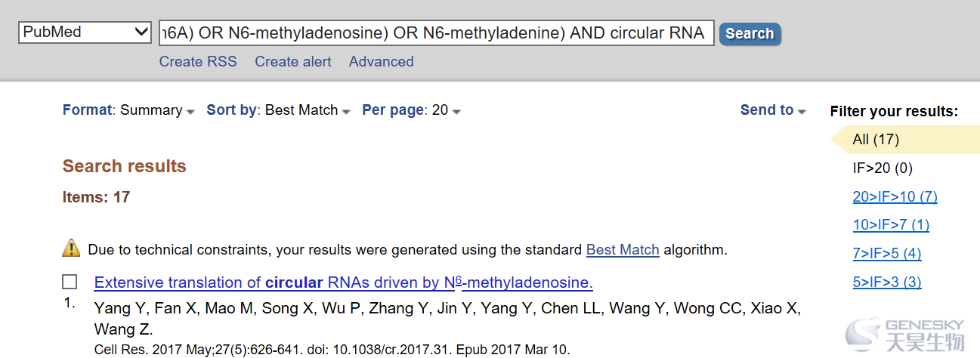The image size is (980, 358).
Task: Open the Best Match algorithm link
Action: 623,249
